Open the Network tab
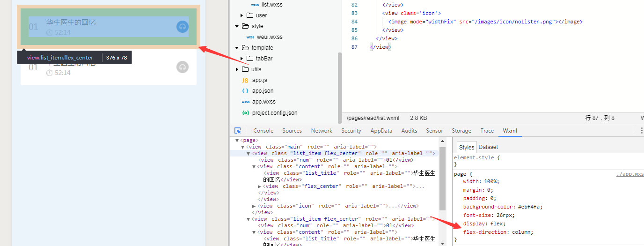Image resolution: width=644 pixels, height=246 pixels. pos(322,131)
